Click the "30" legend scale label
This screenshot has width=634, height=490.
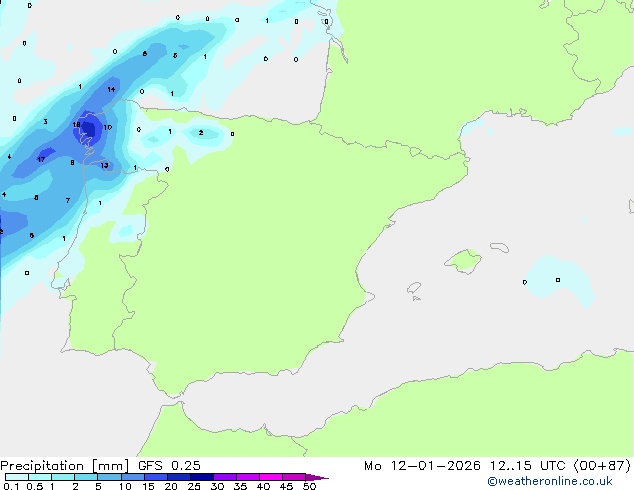[217, 486]
